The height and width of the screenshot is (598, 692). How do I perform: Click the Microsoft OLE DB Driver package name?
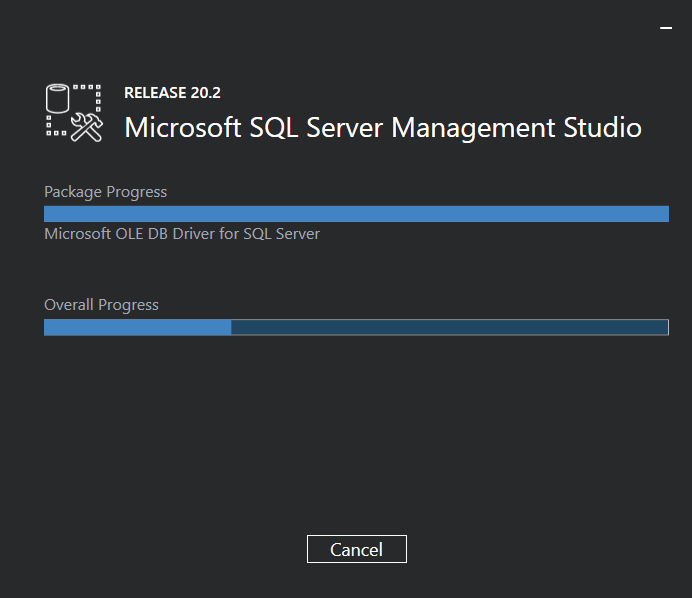tap(182, 234)
